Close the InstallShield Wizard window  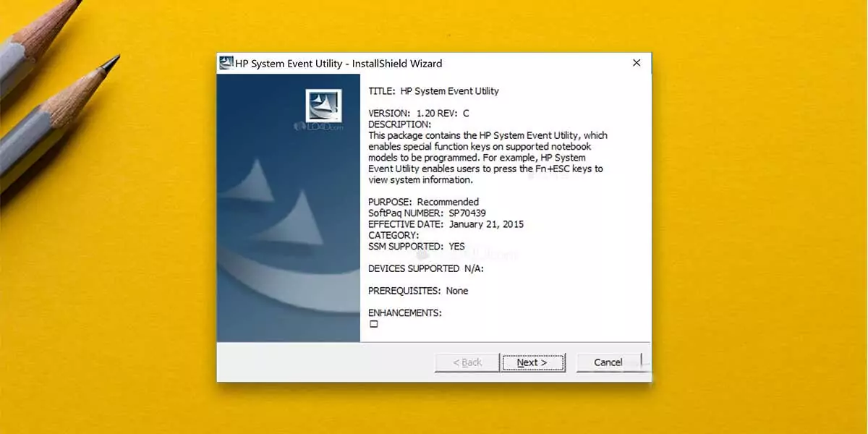tap(637, 63)
